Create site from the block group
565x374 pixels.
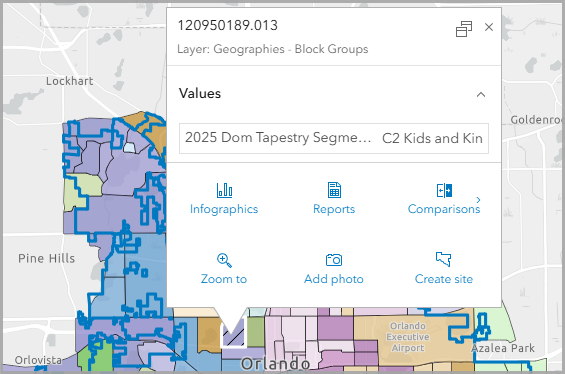[x=444, y=269]
